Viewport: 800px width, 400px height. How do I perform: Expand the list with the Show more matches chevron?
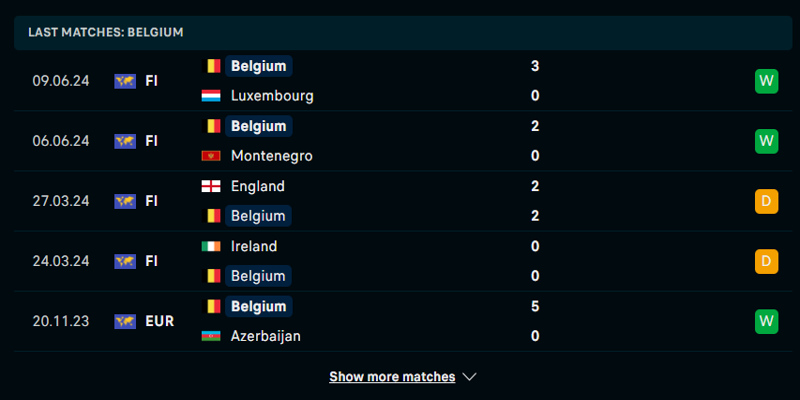469,377
